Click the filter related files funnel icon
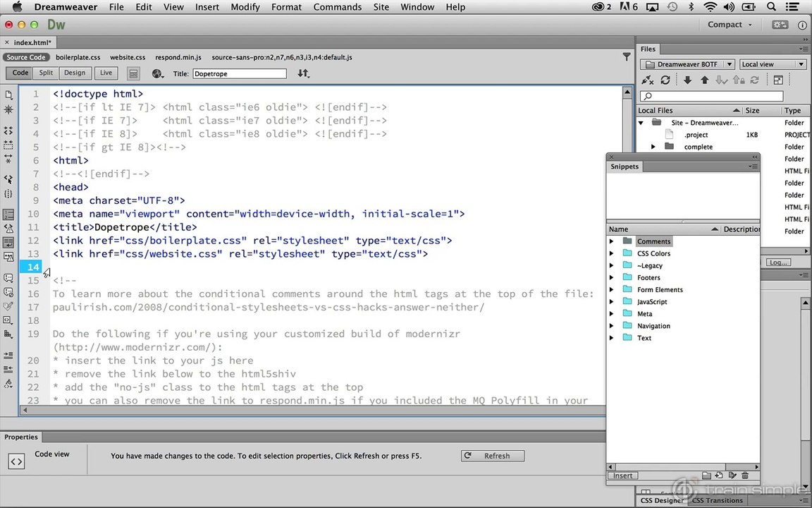The height and width of the screenshot is (508, 812). [627, 57]
